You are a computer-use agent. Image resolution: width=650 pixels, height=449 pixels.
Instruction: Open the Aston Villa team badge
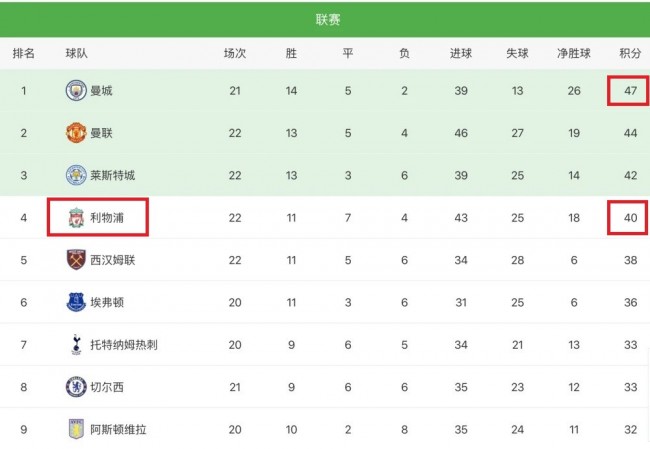pyautogui.click(x=76, y=429)
